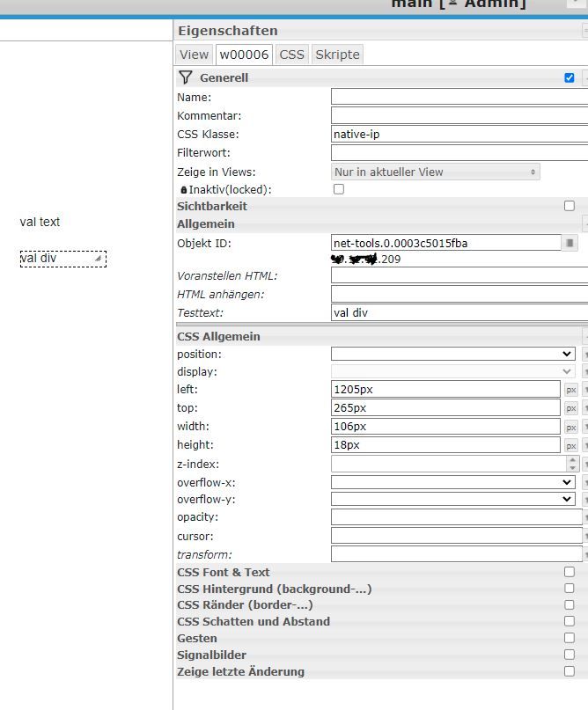The height and width of the screenshot is (710, 588).
Task: Open the overflow-y dropdown
Action: [x=453, y=499]
